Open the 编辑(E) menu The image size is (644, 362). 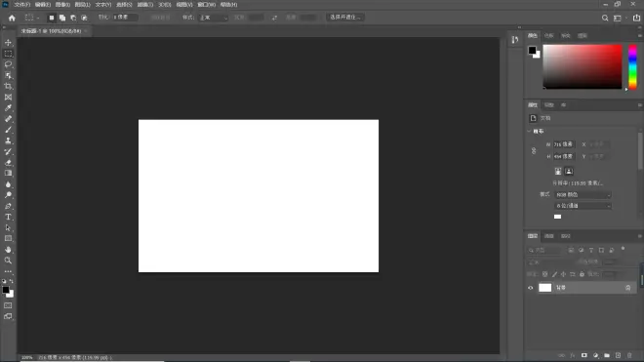[43, 5]
